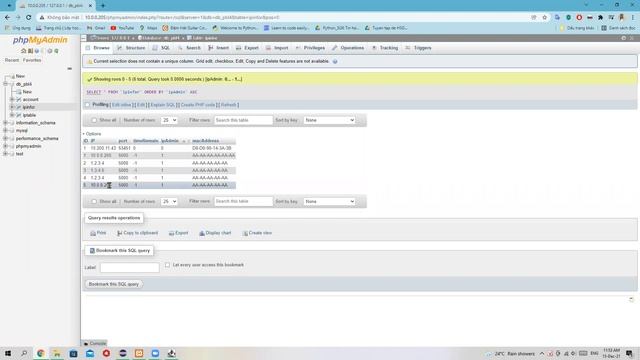Click Print icon in query operations
This screenshot has height=360, width=640.
(93, 233)
